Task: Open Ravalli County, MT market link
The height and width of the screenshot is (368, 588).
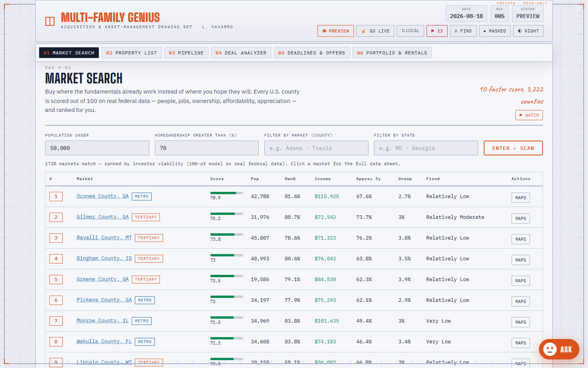Action: pyautogui.click(x=104, y=238)
